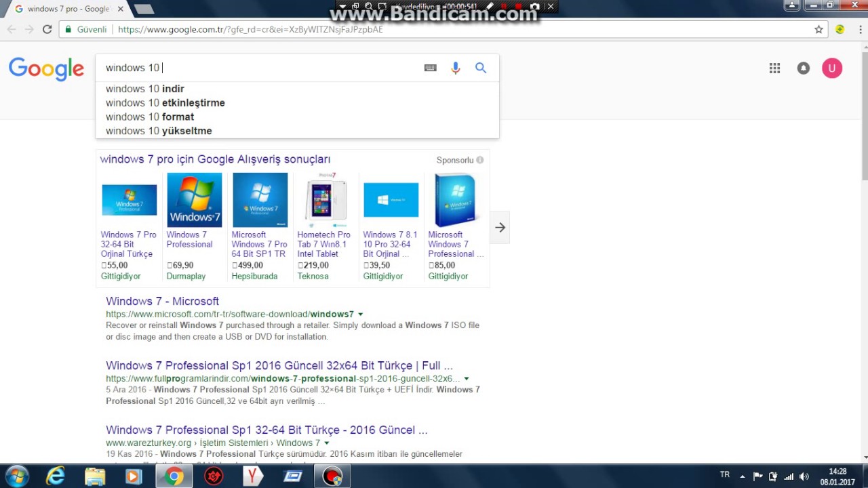Expand options for fullprogramlarindir.com result arrow
Viewport: 868px width, 488px height.
point(467,379)
